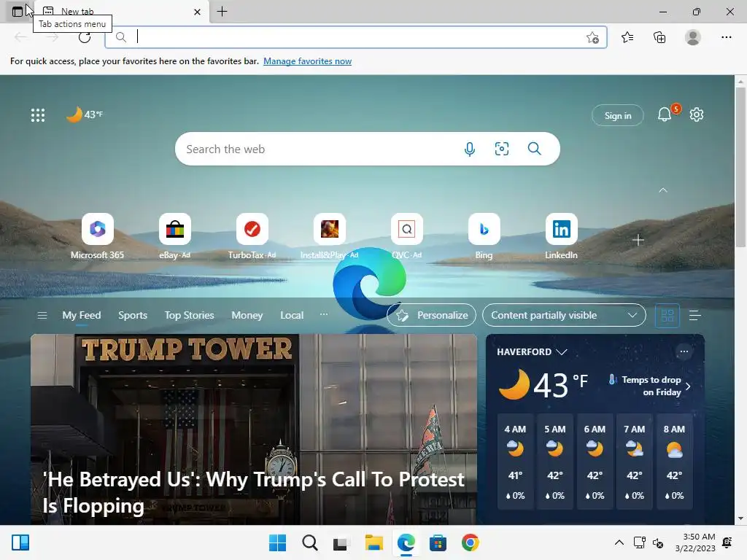
Task: Open weather card more options ellipsis
Action: (684, 351)
